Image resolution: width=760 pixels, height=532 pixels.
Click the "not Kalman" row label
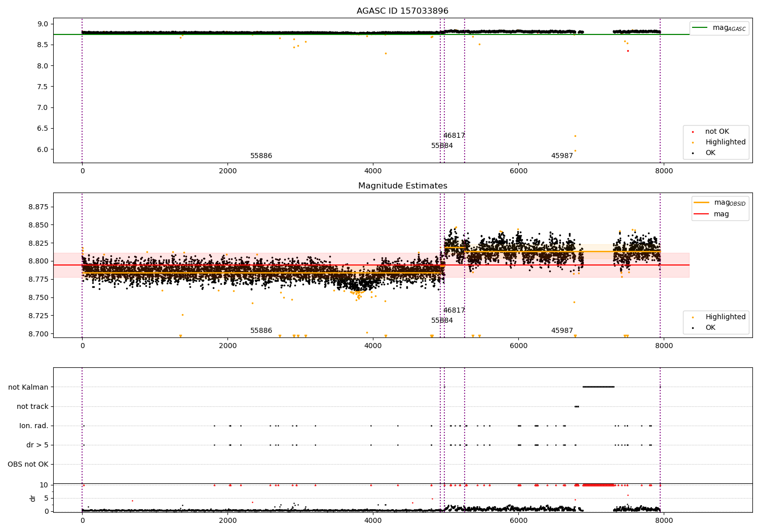point(28,388)
